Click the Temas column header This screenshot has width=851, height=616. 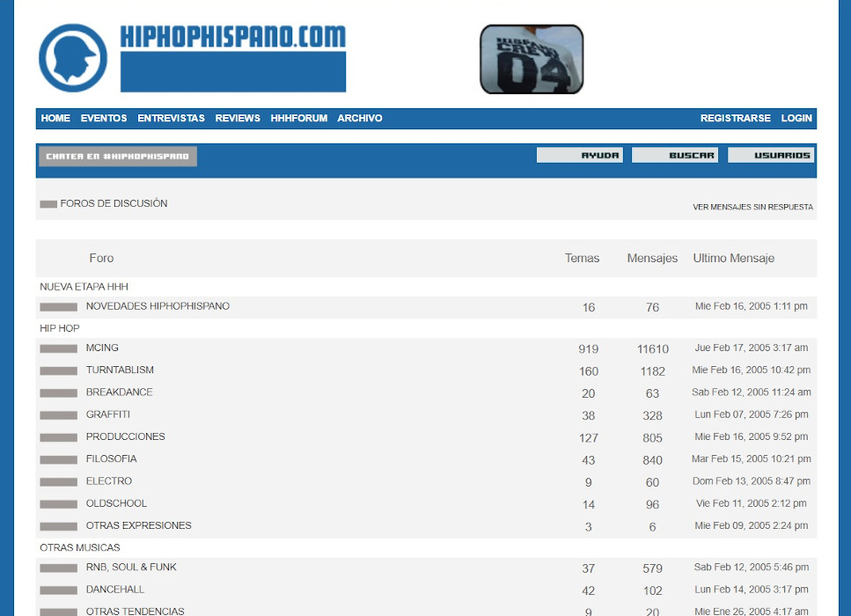click(x=582, y=259)
